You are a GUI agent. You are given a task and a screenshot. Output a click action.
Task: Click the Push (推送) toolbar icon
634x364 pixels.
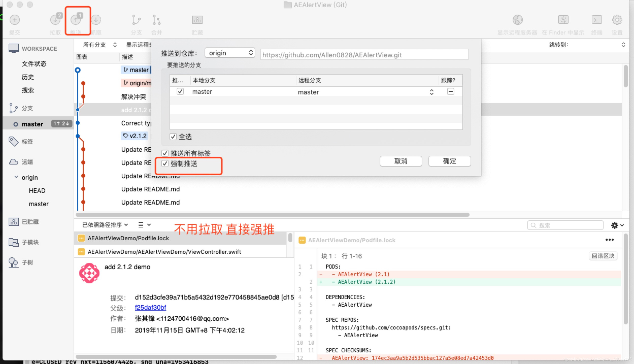tap(76, 20)
